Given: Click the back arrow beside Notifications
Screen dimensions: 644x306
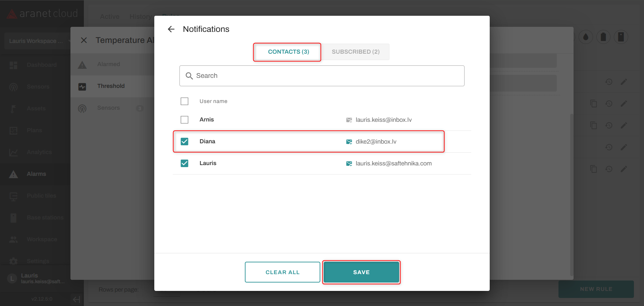Looking at the screenshot, I should coord(171,29).
